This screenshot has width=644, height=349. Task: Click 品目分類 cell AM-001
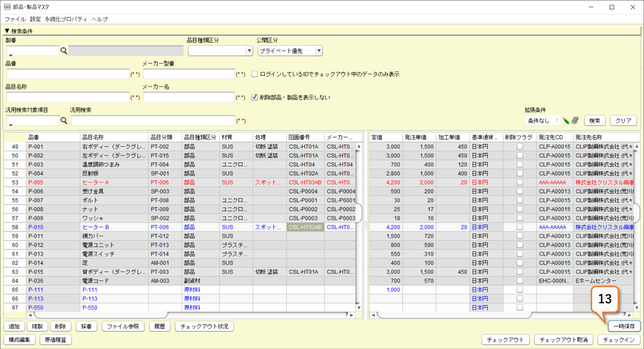[x=165, y=263]
